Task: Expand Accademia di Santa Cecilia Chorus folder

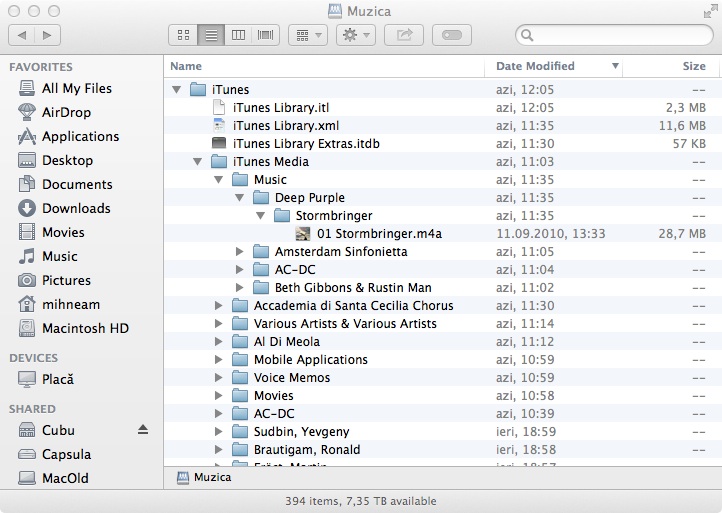Action: pyautogui.click(x=219, y=305)
